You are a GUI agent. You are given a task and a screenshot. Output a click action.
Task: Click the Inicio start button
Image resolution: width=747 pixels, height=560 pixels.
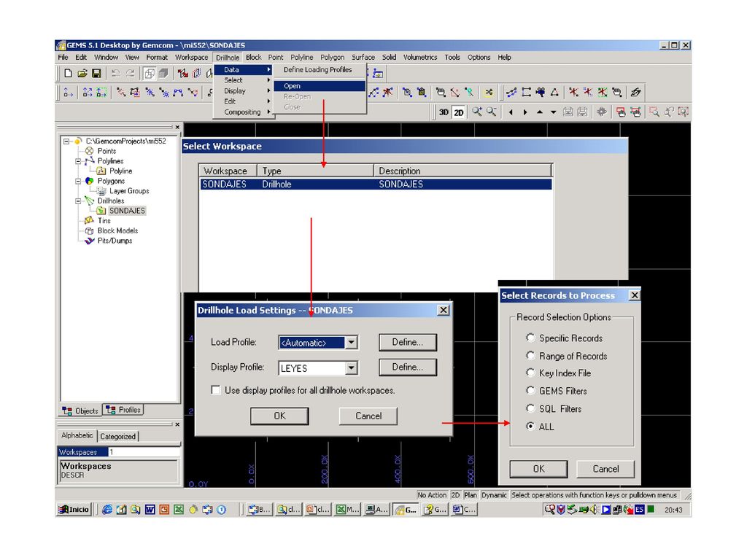[x=74, y=510]
